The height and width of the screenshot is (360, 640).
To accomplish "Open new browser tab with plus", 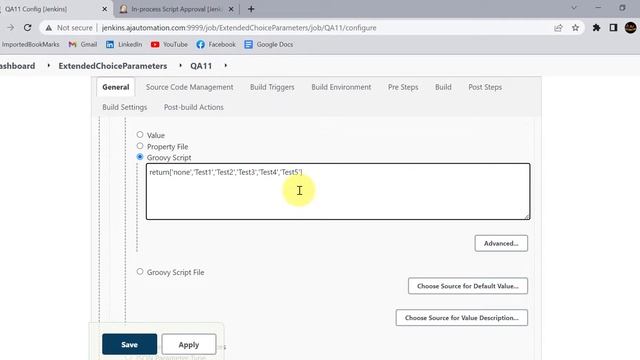I will tap(251, 9).
